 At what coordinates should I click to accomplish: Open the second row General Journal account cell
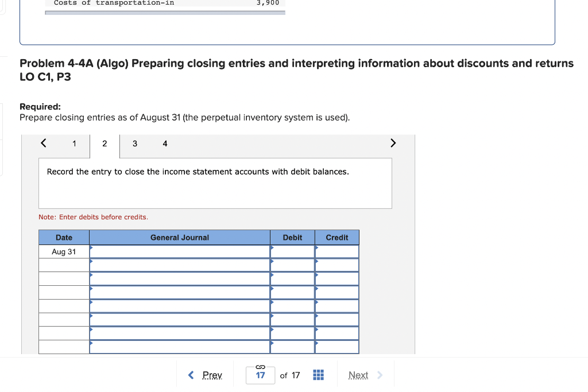(180, 265)
